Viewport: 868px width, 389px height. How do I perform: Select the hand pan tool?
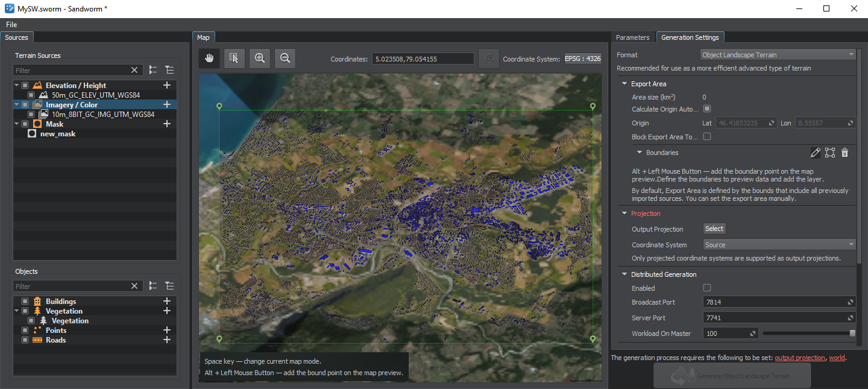tap(210, 58)
